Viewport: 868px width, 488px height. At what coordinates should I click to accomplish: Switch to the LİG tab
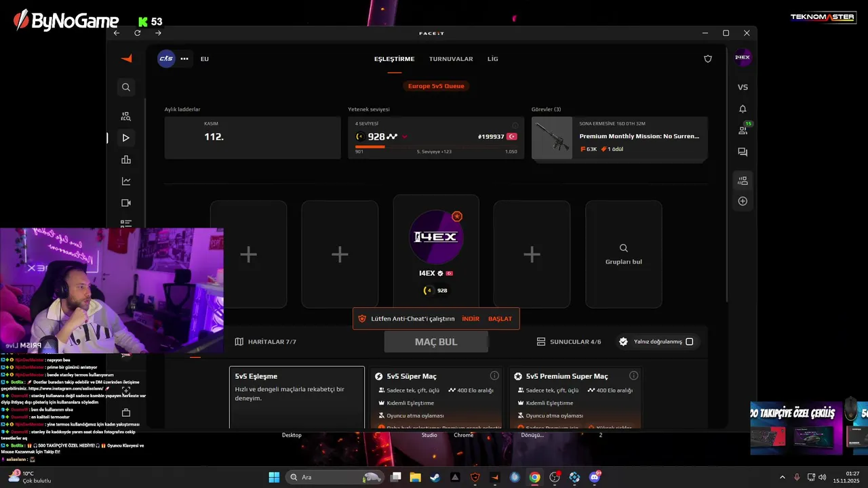pyautogui.click(x=493, y=59)
